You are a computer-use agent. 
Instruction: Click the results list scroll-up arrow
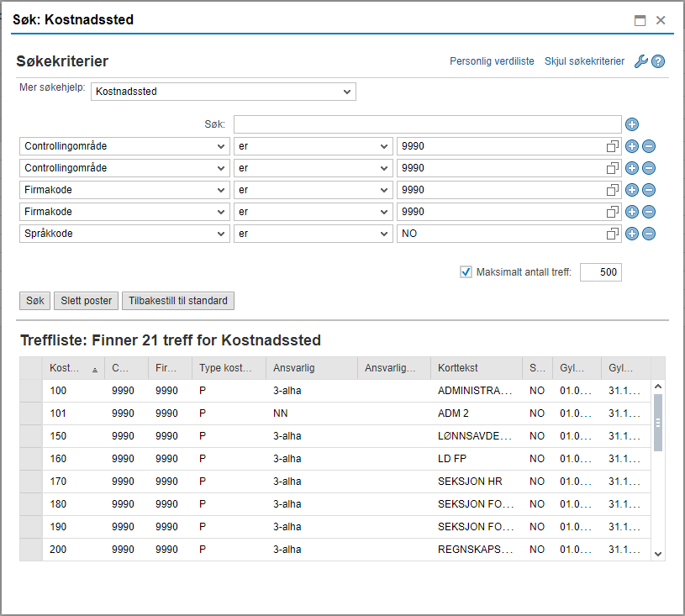[658, 387]
